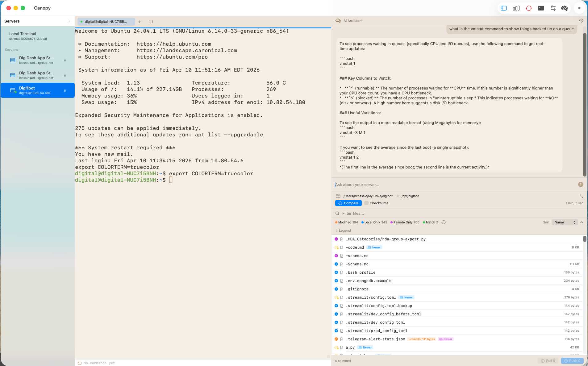The image size is (588, 366).
Task: Click the Servers header label in the sidebar
Action: [x=12, y=21]
